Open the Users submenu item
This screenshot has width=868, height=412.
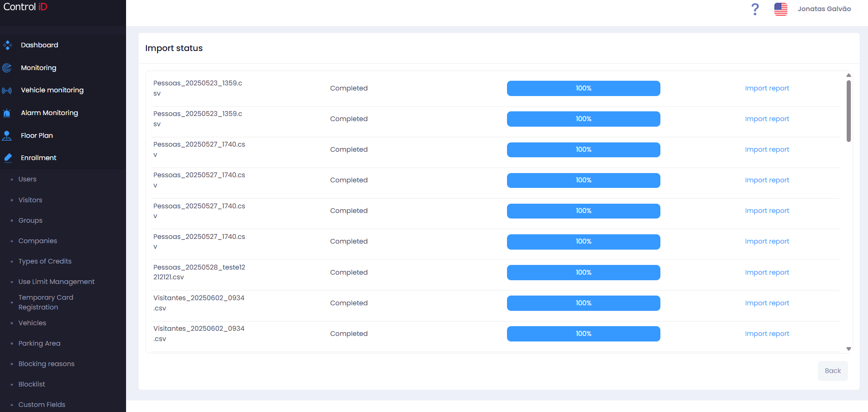[x=27, y=179]
